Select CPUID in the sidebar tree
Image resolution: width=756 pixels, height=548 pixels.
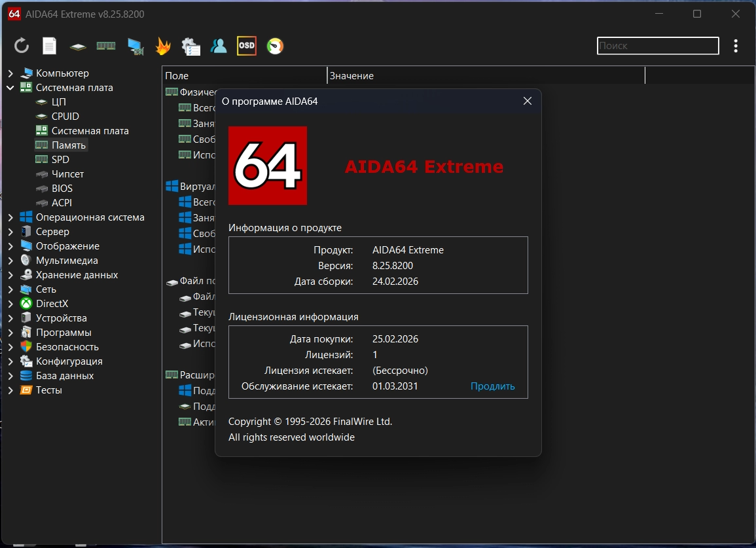click(65, 117)
